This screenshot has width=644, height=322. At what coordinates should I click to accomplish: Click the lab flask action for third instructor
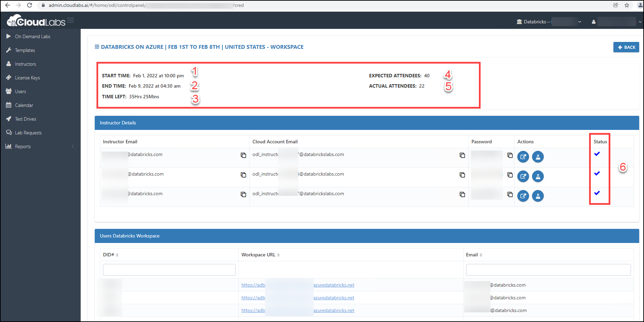(x=538, y=196)
